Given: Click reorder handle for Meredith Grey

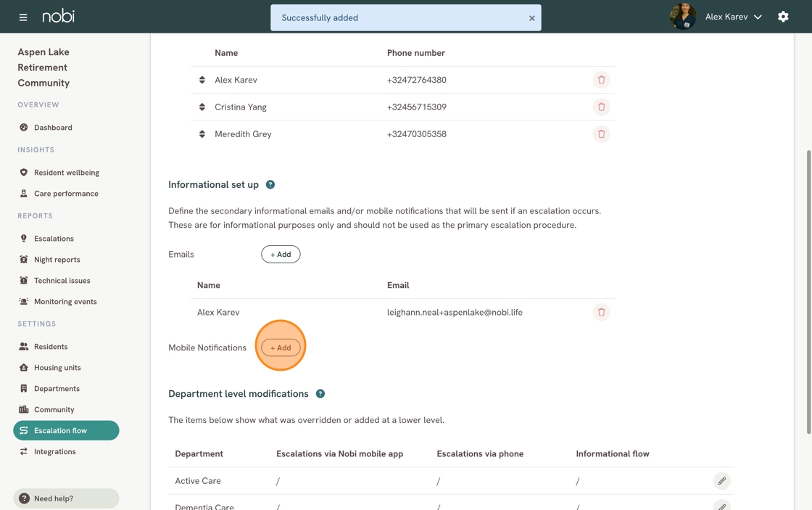Looking at the screenshot, I should [202, 133].
